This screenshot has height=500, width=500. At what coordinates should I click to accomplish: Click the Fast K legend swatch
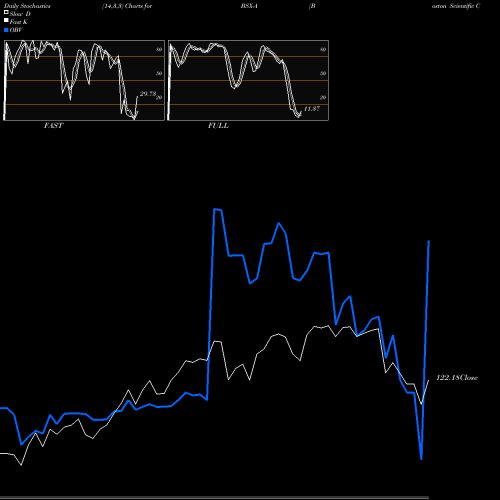(6, 21)
